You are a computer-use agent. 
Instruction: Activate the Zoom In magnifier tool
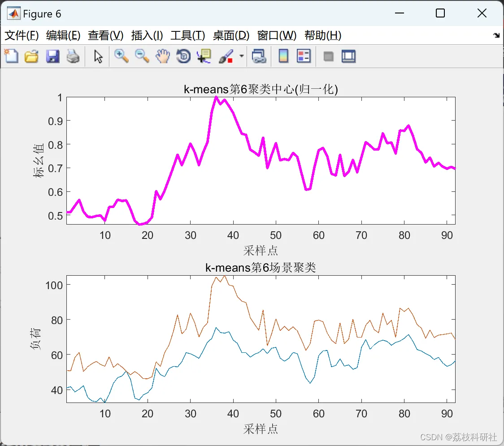point(121,56)
